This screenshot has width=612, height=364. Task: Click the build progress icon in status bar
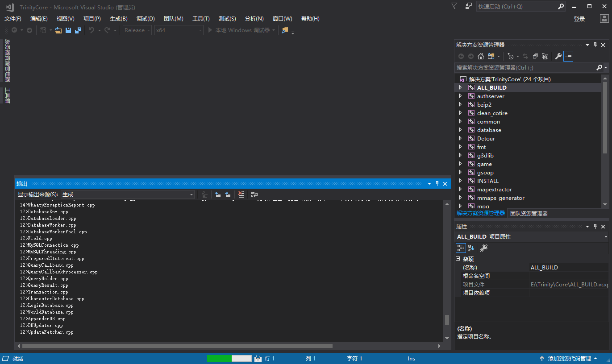pyautogui.click(x=258, y=359)
